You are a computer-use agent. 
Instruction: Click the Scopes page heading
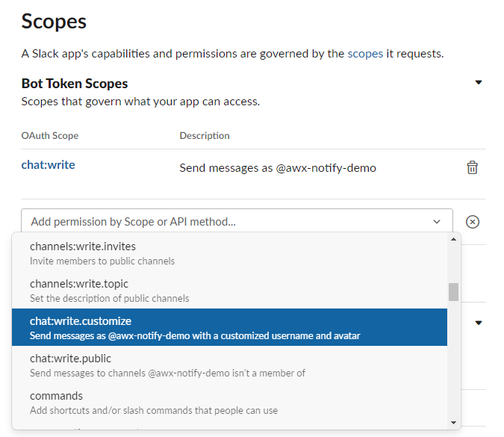[x=54, y=21]
